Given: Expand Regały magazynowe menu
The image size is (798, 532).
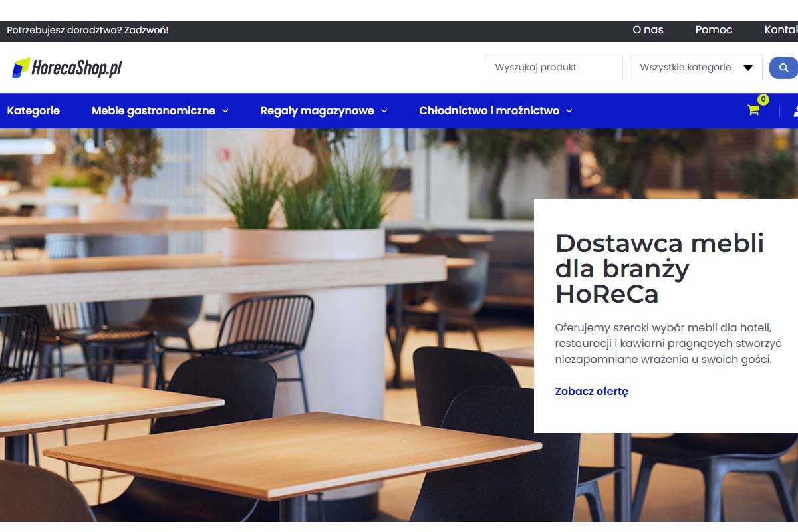Looking at the screenshot, I should coord(324,111).
